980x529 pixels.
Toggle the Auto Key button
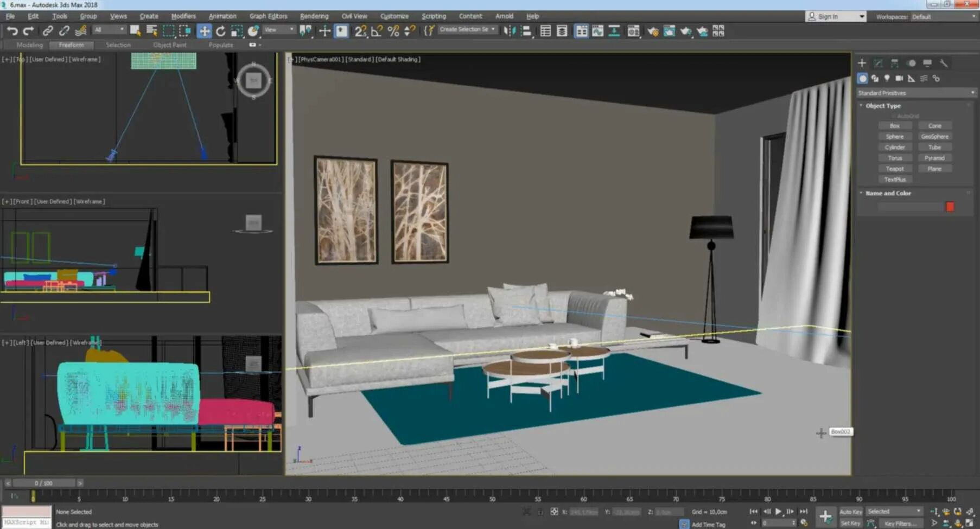tap(850, 512)
